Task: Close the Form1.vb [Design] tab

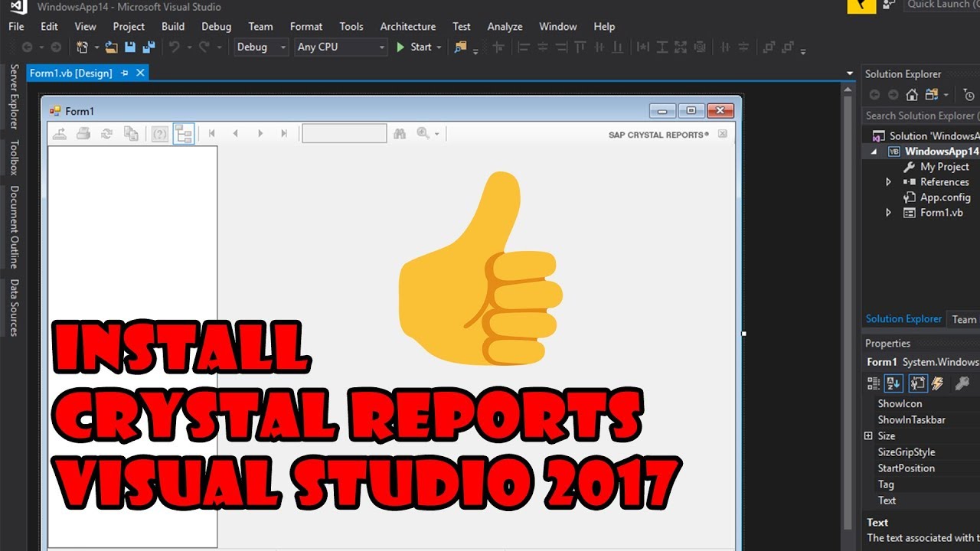Action: pyautogui.click(x=140, y=73)
